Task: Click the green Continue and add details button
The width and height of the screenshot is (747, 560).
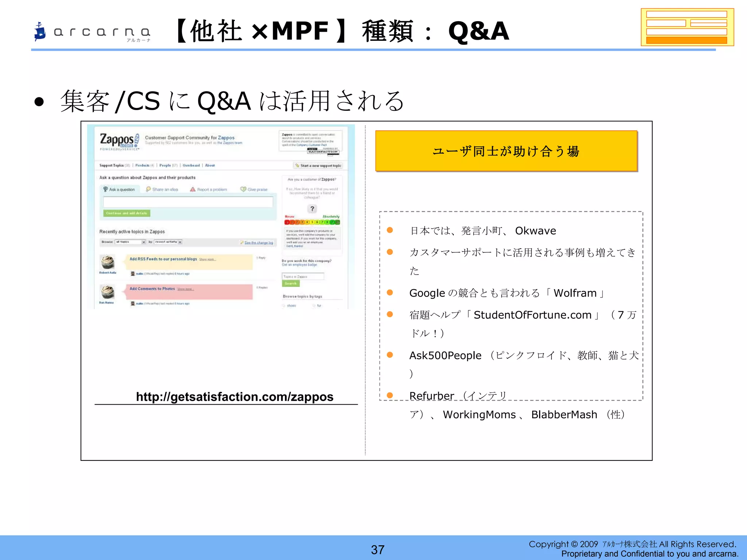Action: click(x=127, y=213)
